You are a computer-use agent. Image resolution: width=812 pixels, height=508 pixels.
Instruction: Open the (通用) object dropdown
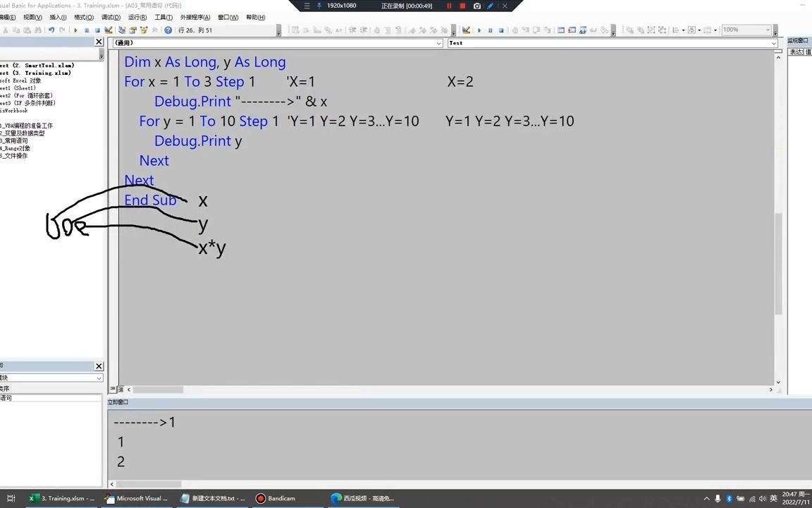(438, 43)
